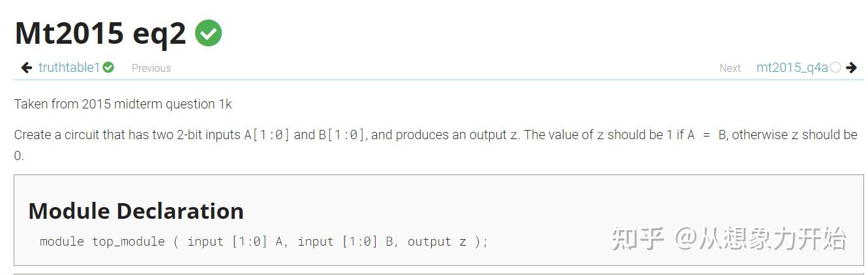
Task: Go to the mt2015_q4a problem link
Action: coord(792,67)
